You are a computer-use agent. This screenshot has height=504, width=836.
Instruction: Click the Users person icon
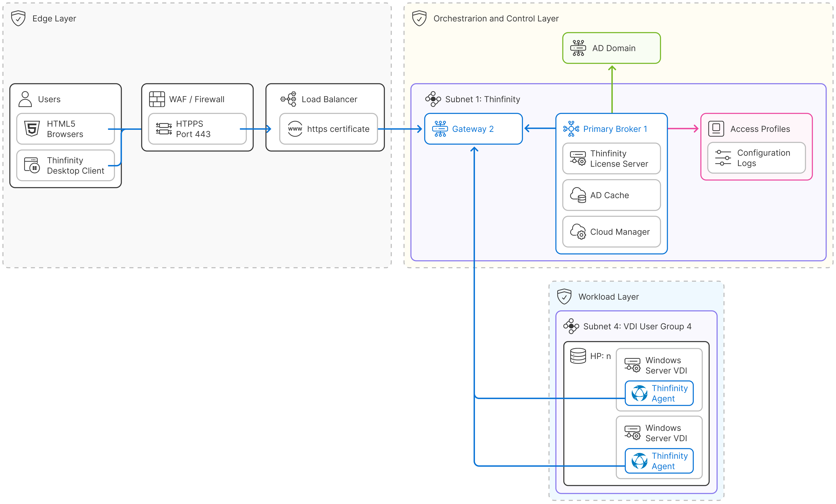coord(25,99)
